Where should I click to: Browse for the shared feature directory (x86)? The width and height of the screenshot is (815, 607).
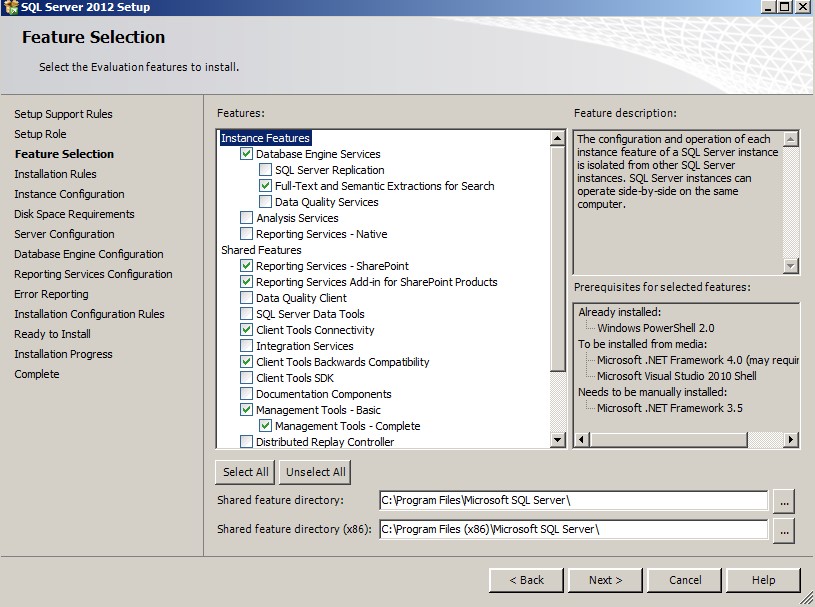click(x=784, y=530)
